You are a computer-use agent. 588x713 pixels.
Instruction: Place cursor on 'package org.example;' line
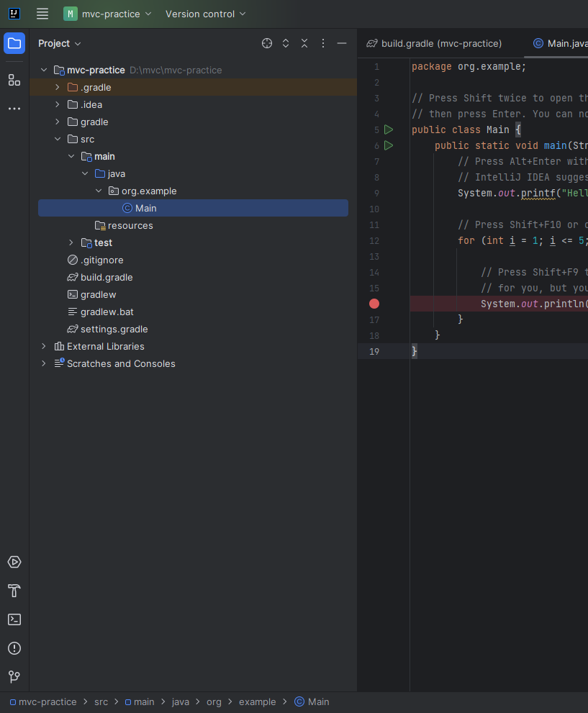[x=469, y=66]
